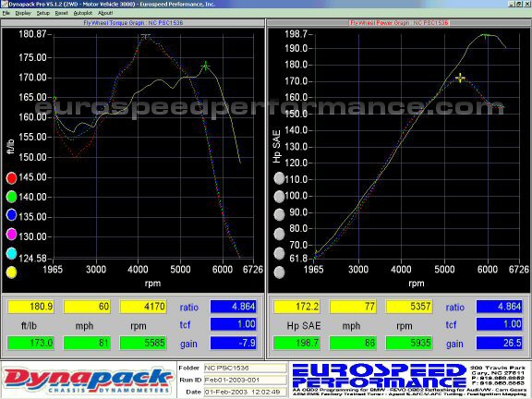Viewport: 532px width, 399px height.
Task: Select the green 81 mph torque field
Action: (x=87, y=343)
